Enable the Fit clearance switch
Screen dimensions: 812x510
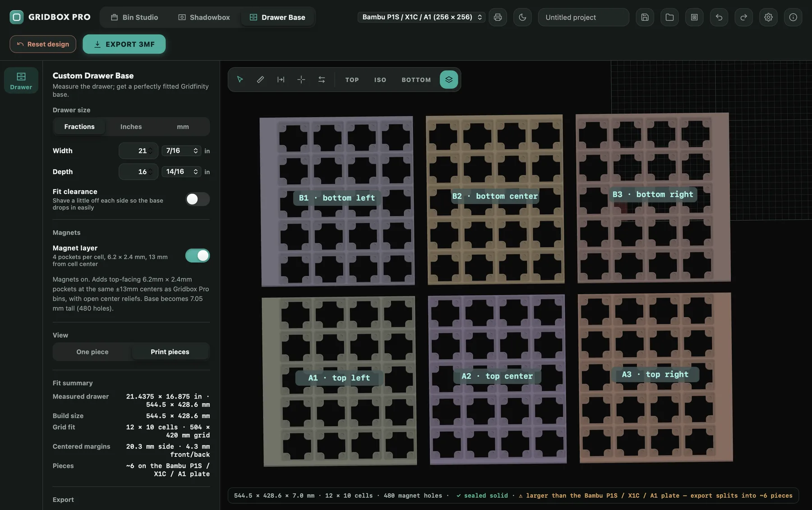(198, 199)
